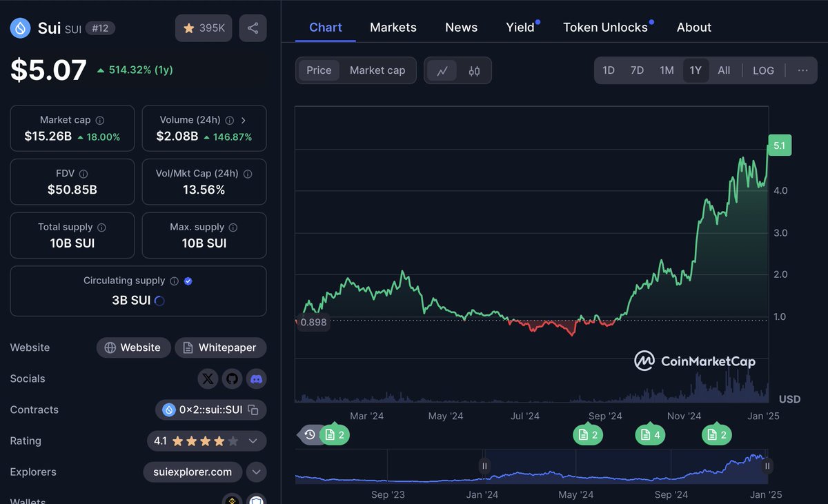
Task: Click Circulating supply info icon
Action: [174, 281]
